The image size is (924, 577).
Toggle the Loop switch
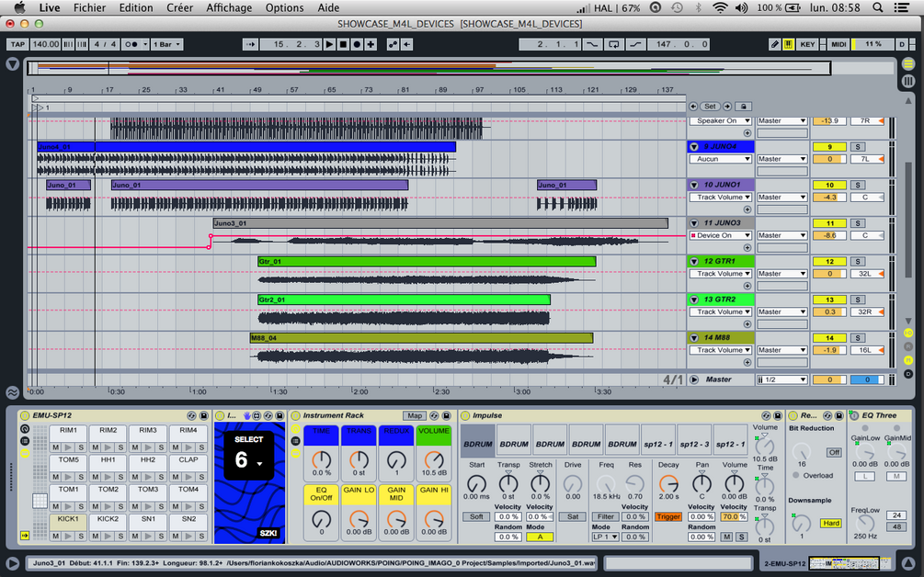point(613,44)
